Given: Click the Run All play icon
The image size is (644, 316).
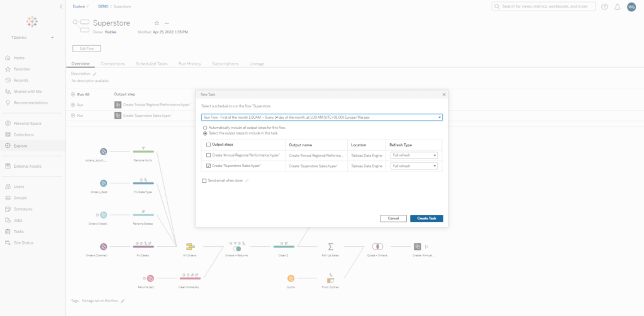Looking at the screenshot, I should (x=73, y=94).
